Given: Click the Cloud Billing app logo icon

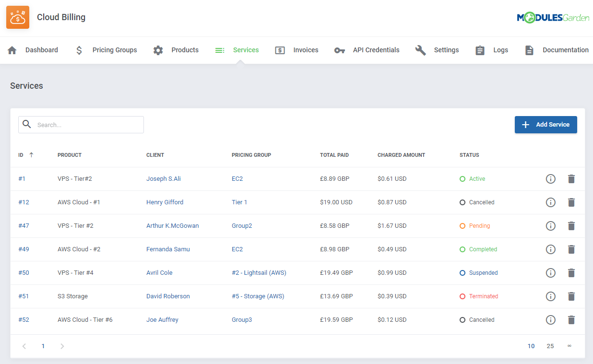Looking at the screenshot, I should click(18, 17).
